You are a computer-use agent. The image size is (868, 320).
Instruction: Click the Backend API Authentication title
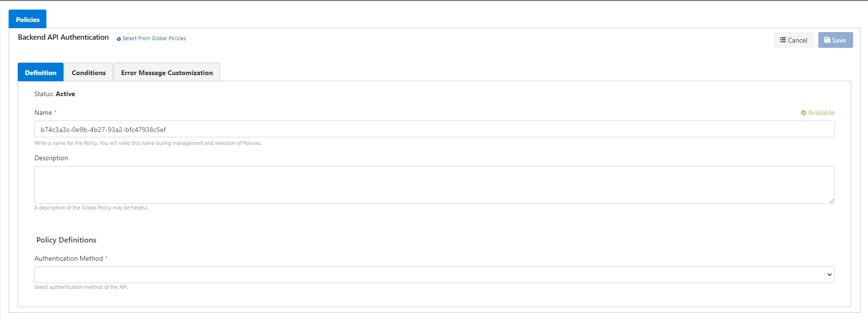63,37
